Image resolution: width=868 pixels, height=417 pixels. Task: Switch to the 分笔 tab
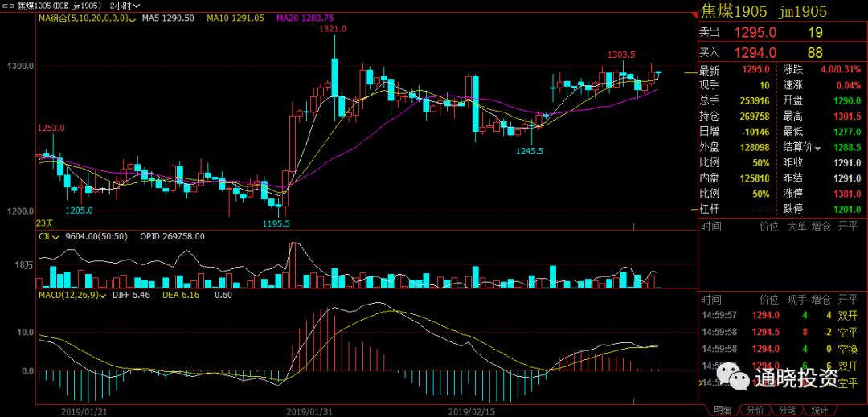(787, 410)
